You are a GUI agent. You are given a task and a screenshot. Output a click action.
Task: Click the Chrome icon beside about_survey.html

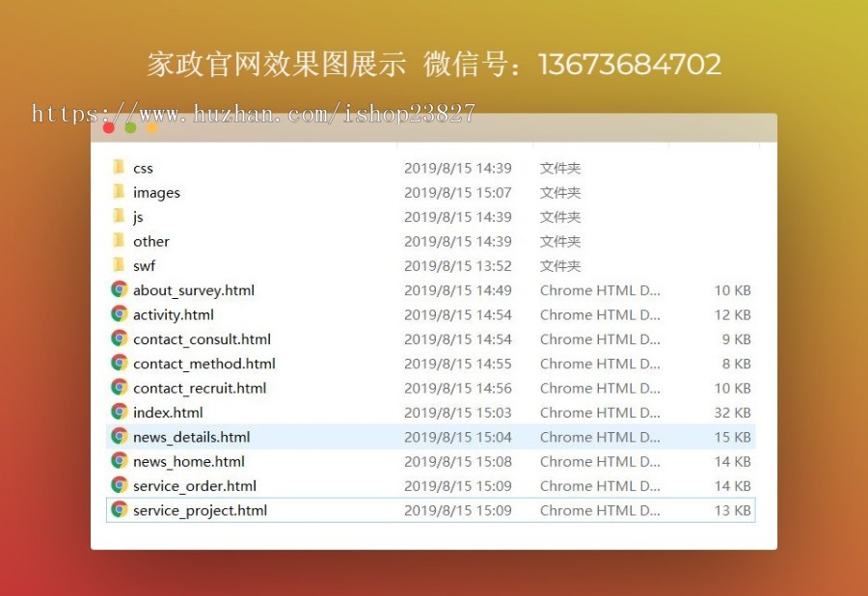coord(119,290)
